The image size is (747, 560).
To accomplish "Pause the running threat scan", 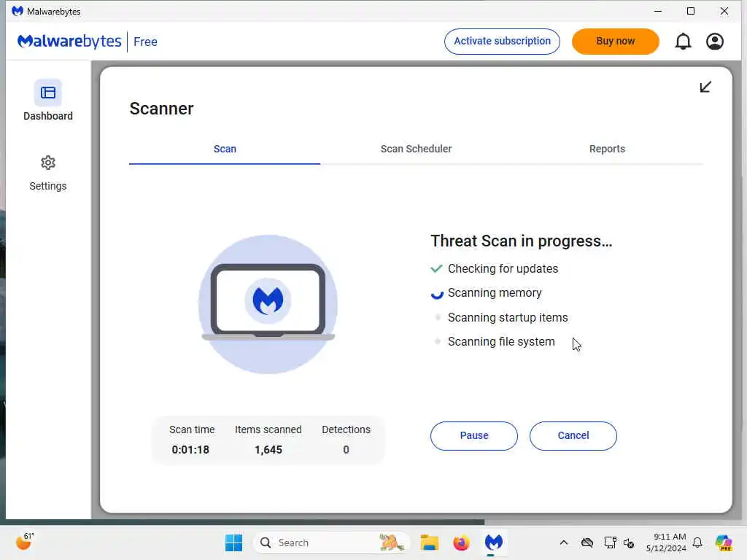I will click(x=474, y=436).
